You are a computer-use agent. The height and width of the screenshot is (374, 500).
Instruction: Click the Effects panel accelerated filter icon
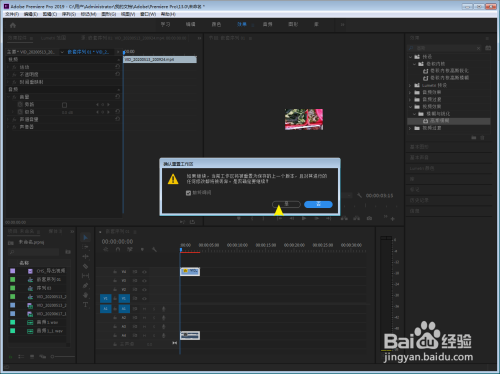pos(488,48)
